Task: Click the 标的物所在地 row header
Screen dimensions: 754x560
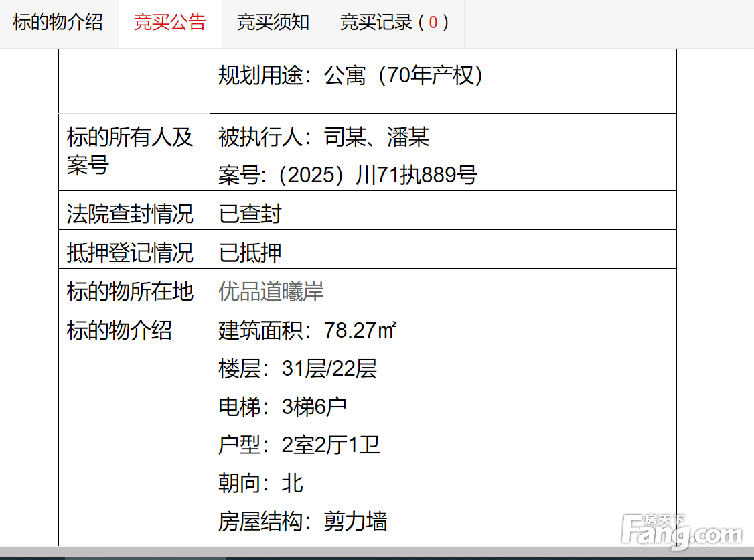Action: click(130, 291)
